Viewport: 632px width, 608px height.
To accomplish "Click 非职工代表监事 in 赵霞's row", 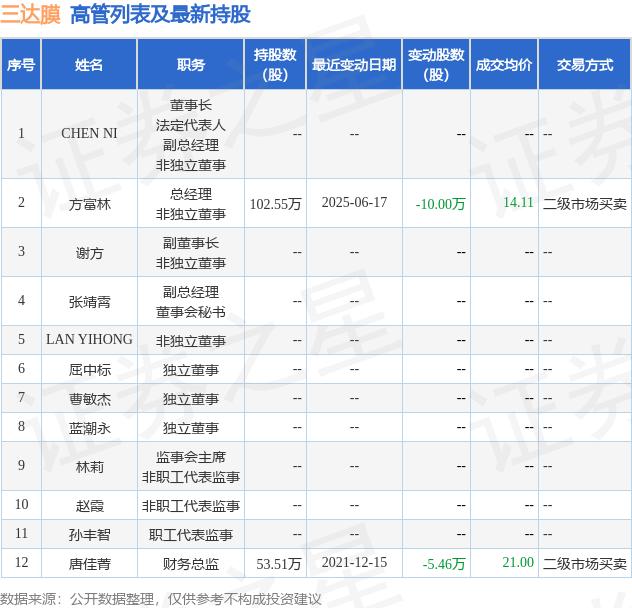I will 191,506.
